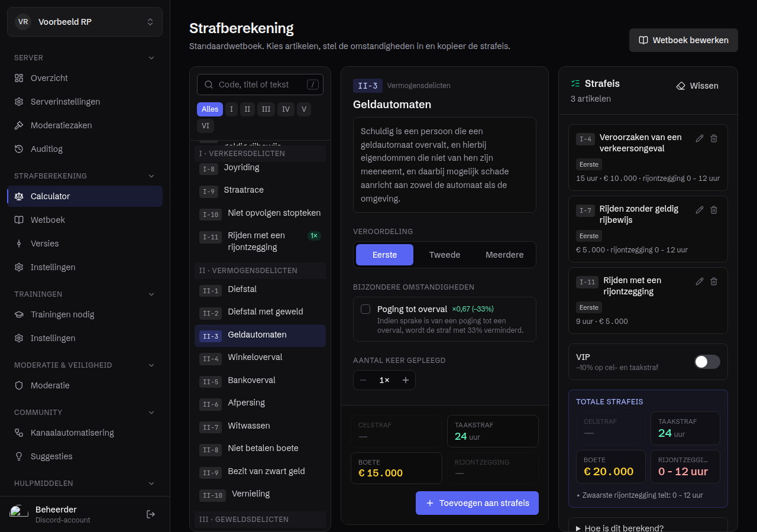Click the logout icon next to Beheerder
The image size is (757, 532).
pos(151,514)
